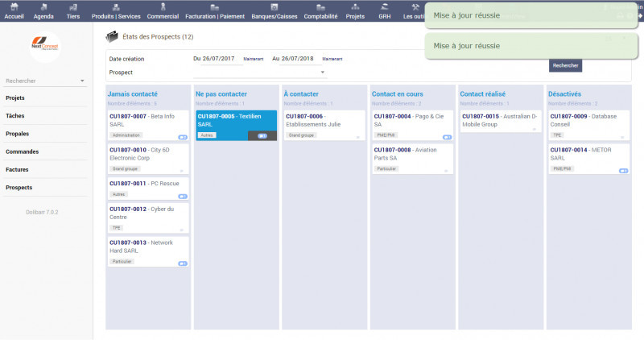Click Maintenant next to start date
Screen dimensions: 644x340
click(x=254, y=59)
